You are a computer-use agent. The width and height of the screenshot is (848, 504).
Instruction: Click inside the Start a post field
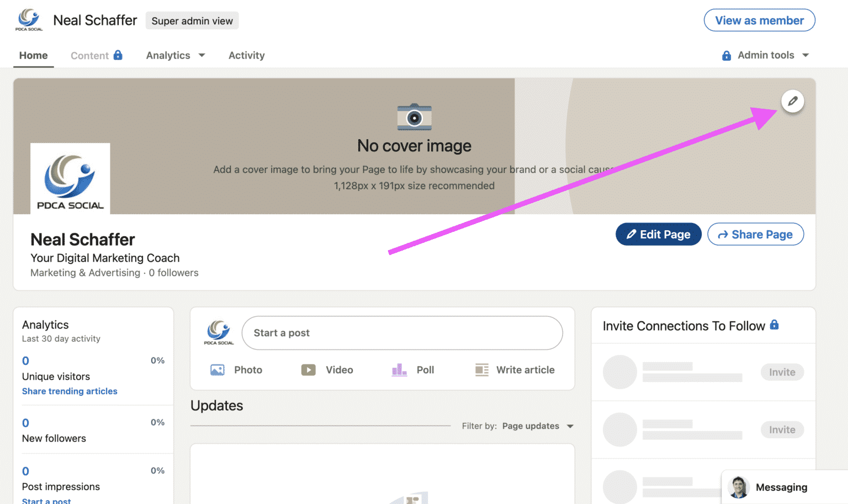tap(402, 333)
